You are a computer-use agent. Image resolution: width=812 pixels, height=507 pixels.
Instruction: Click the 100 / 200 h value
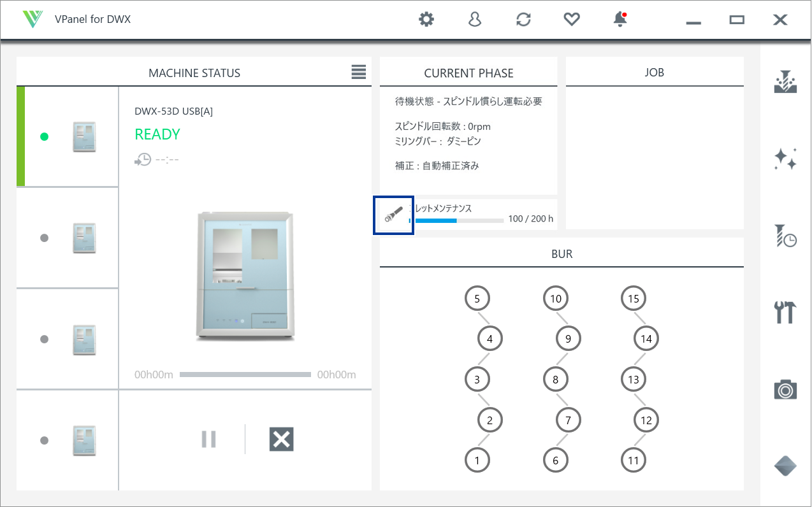(x=531, y=219)
